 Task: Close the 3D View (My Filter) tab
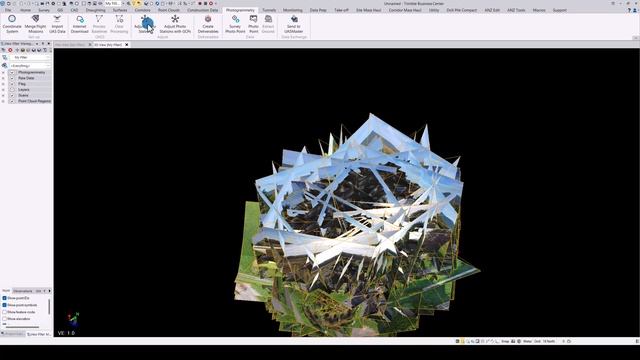pyautogui.click(x=127, y=44)
